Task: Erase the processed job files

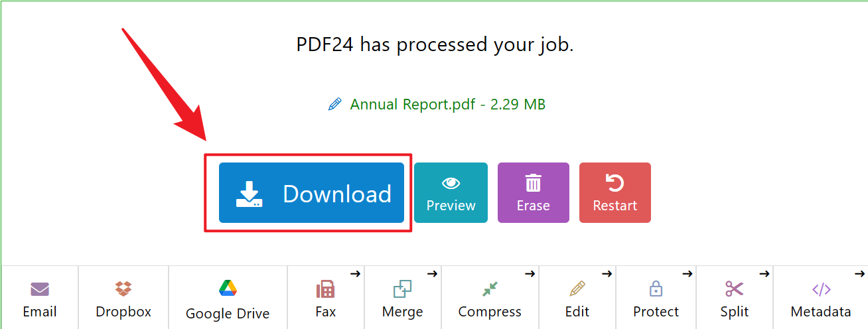Action: pos(533,192)
